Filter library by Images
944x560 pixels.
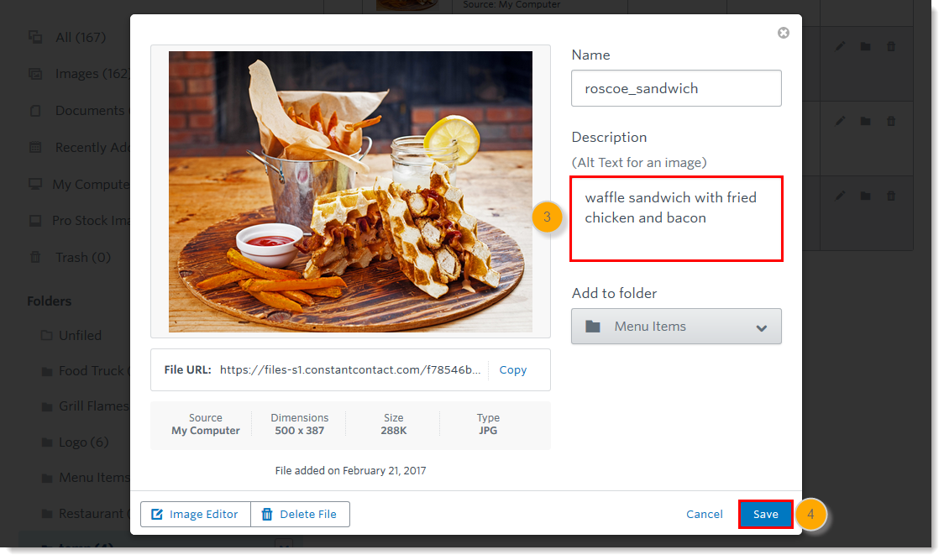pyautogui.click(x=92, y=73)
